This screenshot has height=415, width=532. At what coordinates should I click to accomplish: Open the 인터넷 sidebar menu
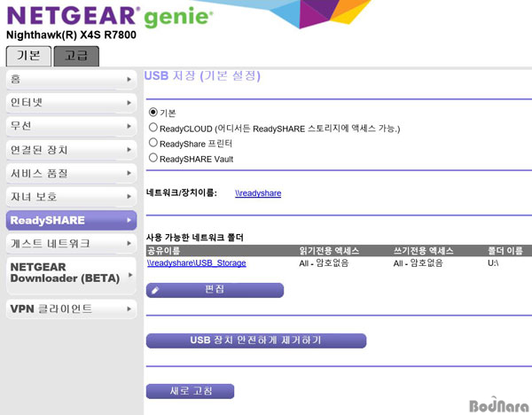(71, 103)
